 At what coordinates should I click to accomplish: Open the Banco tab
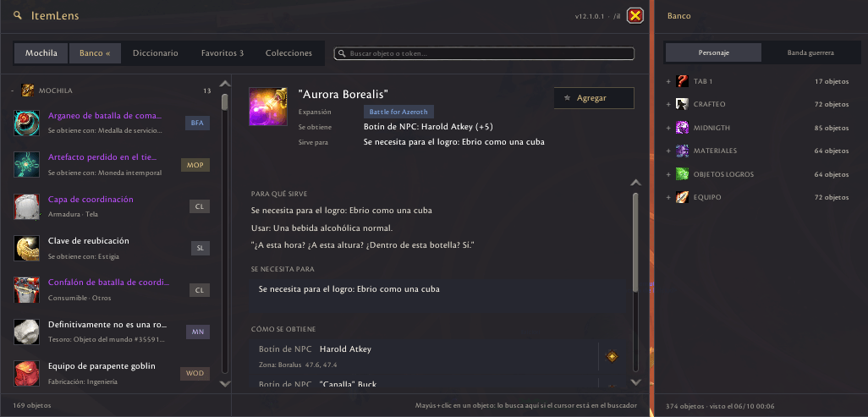click(96, 53)
